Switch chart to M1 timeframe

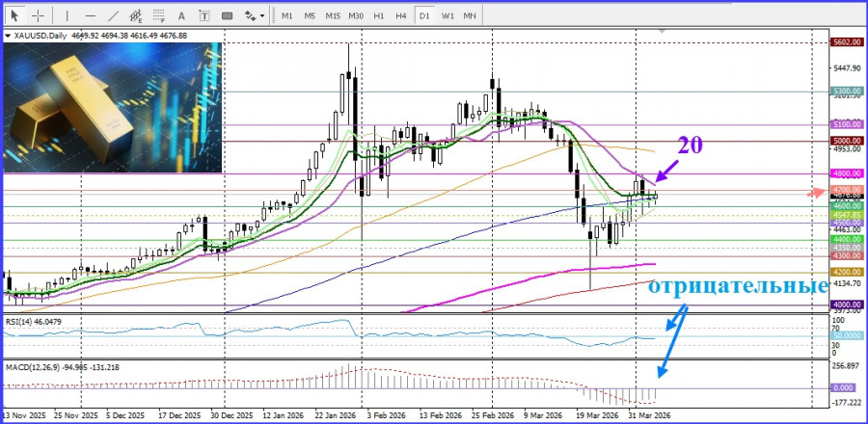(286, 16)
